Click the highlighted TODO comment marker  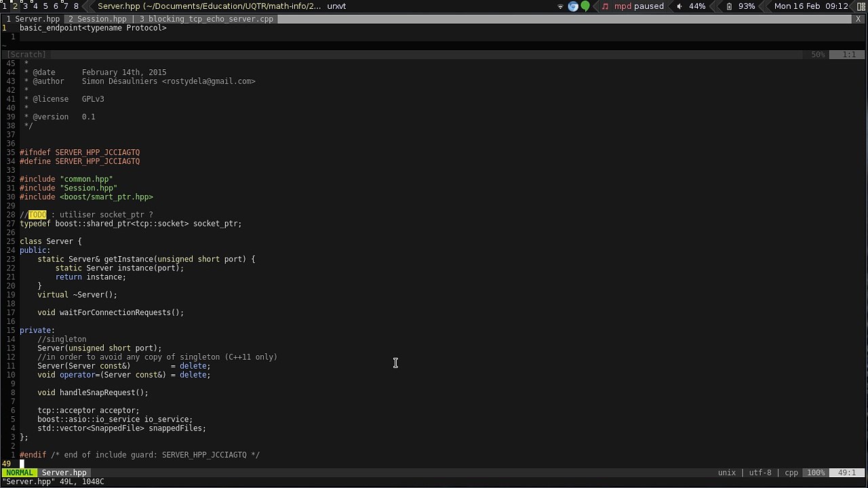click(37, 215)
